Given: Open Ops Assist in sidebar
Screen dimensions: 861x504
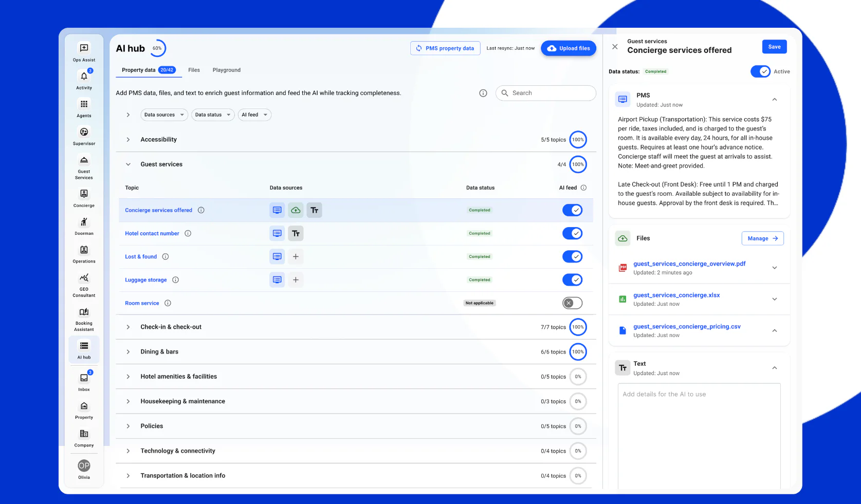Looking at the screenshot, I should 84,48.
